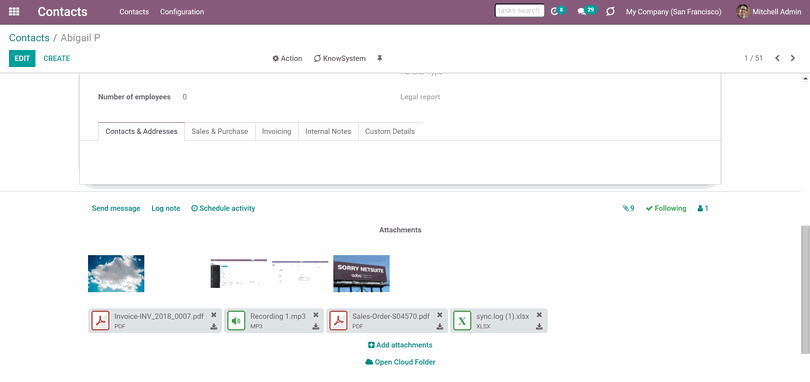810x382 pixels.
Task: Download Sales-Order-S04570.pdf attachment
Action: click(x=440, y=327)
